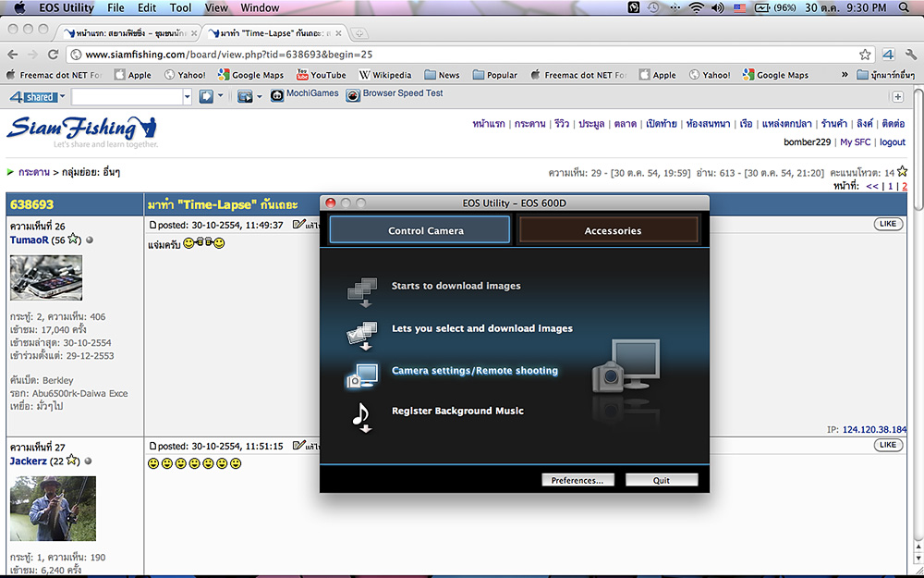Open the View menu
This screenshot has width=924, height=578.
coord(216,7)
